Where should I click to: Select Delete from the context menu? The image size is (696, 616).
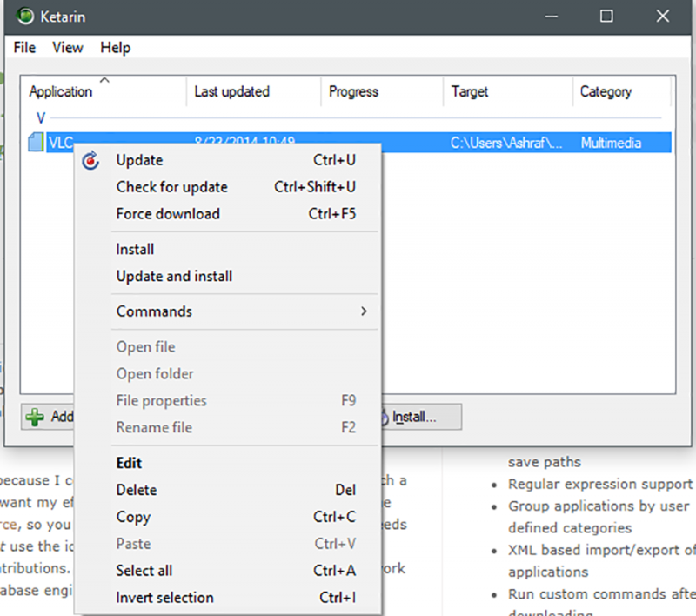click(137, 491)
